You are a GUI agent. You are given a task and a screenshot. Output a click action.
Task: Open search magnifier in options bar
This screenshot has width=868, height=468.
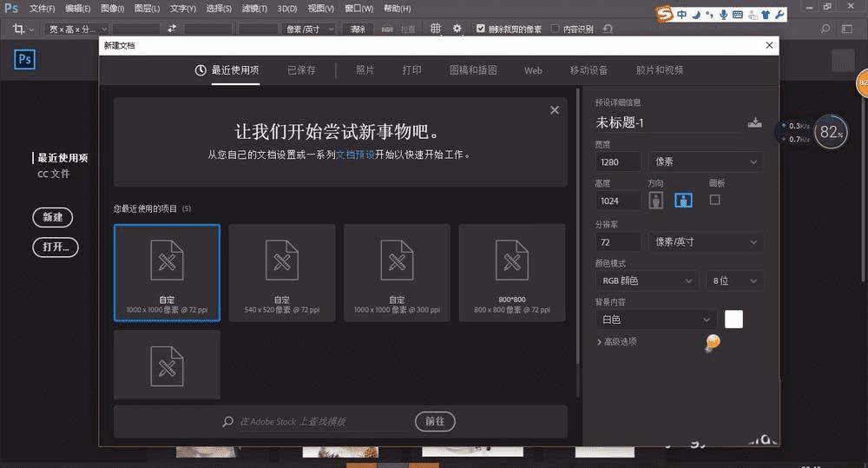point(825,29)
